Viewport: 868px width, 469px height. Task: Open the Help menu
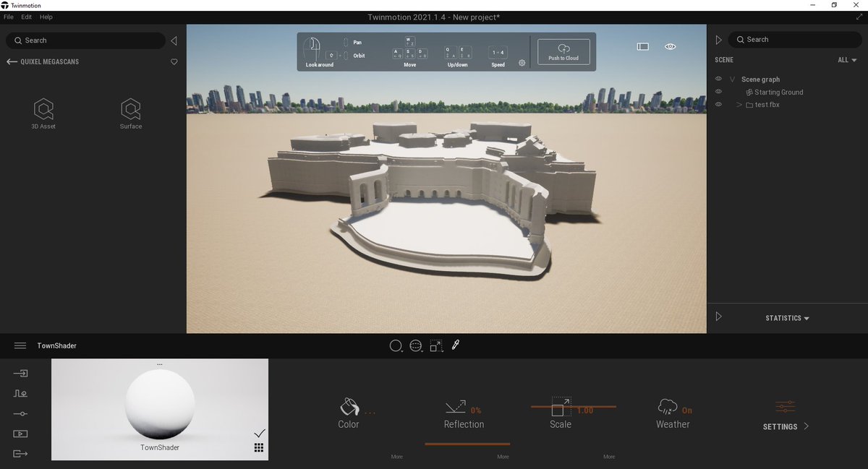tap(46, 17)
